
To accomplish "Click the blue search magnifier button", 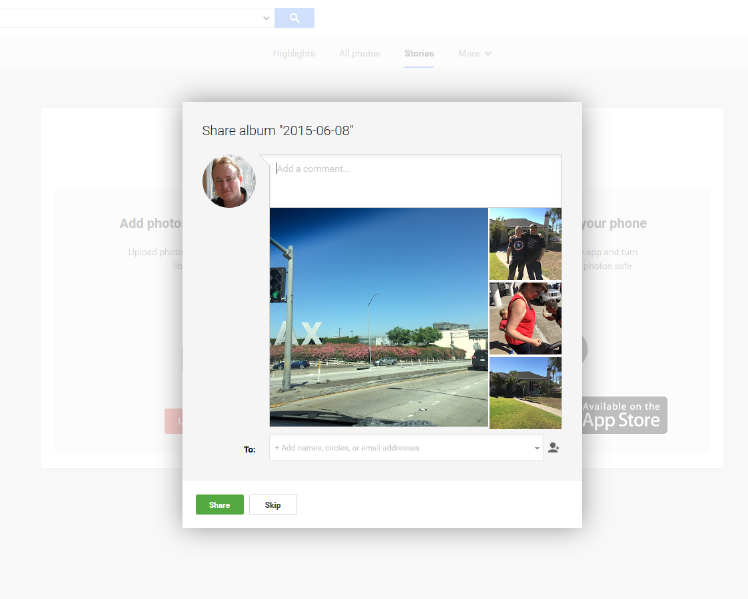I will pos(294,18).
